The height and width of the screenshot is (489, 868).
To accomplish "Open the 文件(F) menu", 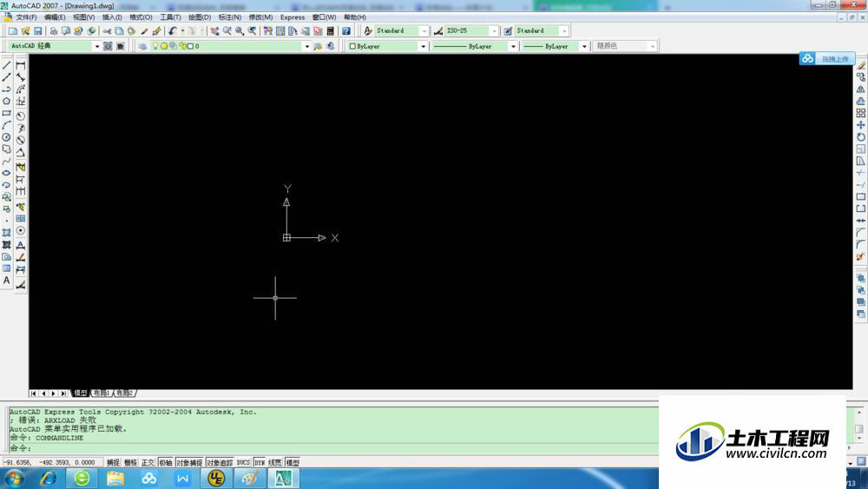I will pyautogui.click(x=26, y=17).
